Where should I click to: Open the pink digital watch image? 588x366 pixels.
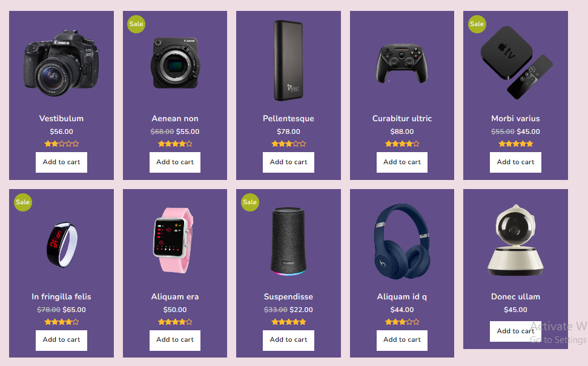175,241
